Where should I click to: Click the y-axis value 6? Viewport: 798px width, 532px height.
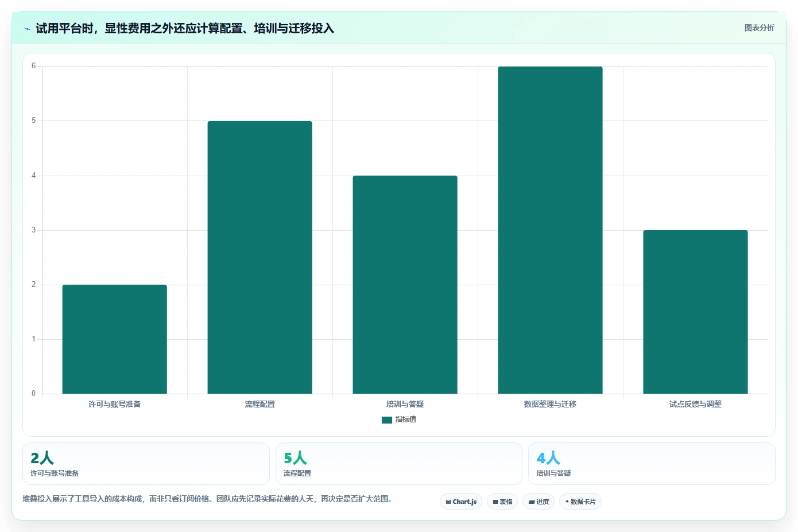pyautogui.click(x=33, y=66)
